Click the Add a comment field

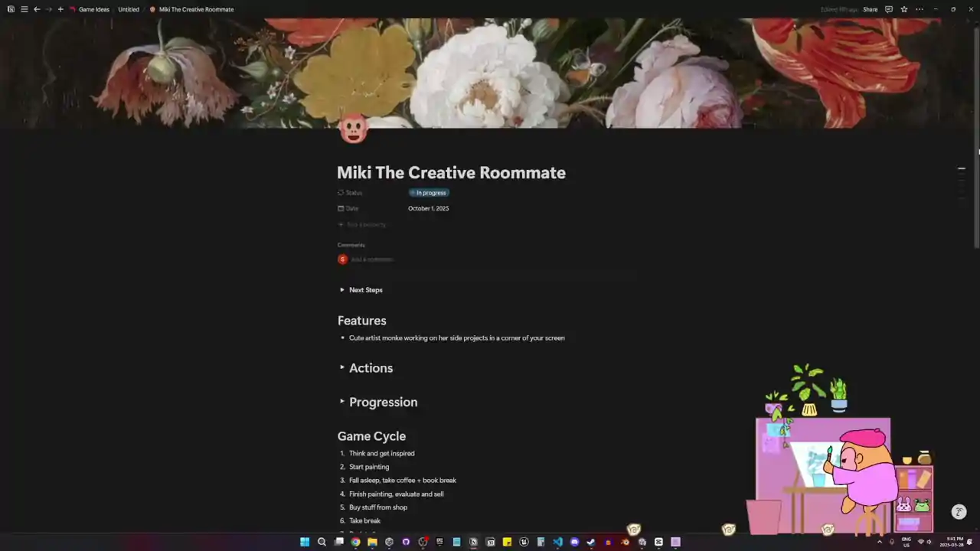pos(372,259)
